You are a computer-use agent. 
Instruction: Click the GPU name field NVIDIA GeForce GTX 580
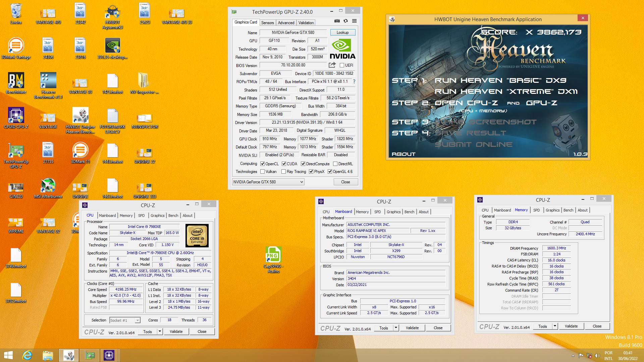click(x=293, y=33)
